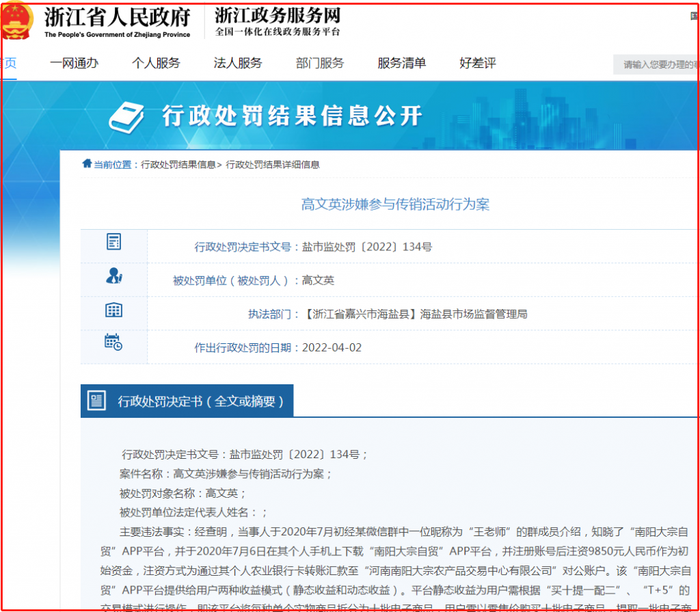Click the 浙江政务服务网 site title
The image size is (700, 612).
278,16
